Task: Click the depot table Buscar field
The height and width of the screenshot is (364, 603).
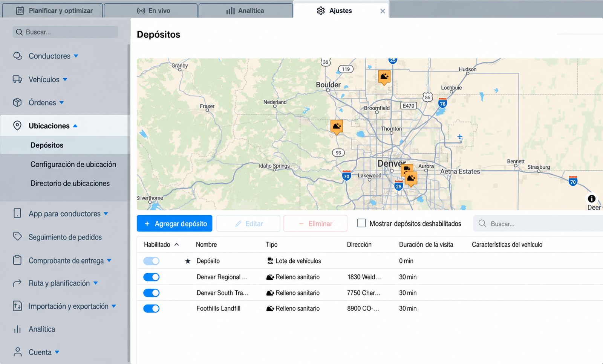Action: tap(538, 224)
